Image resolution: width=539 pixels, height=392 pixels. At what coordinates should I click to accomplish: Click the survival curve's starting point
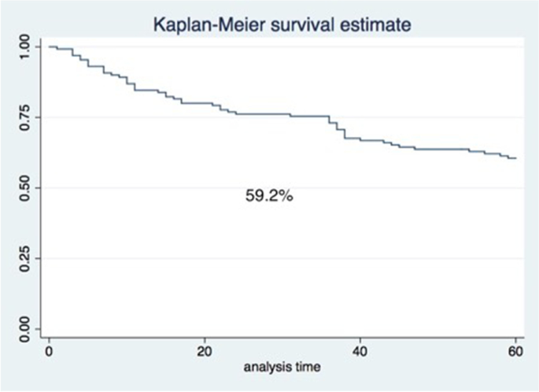pos(50,46)
